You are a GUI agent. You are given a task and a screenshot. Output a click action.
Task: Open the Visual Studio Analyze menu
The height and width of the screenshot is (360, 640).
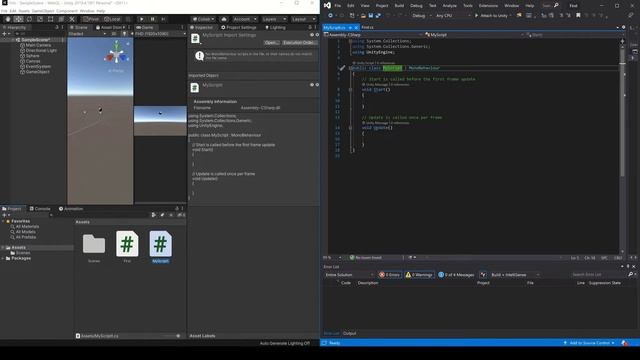click(449, 6)
